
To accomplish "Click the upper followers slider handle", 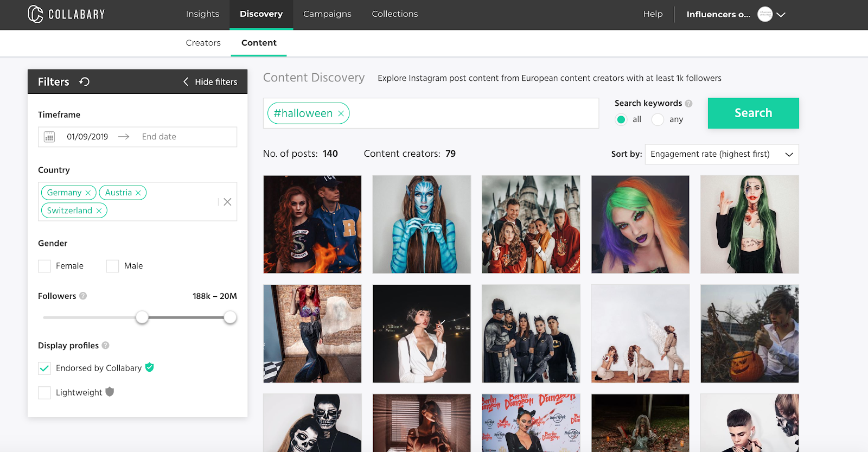I will click(230, 317).
